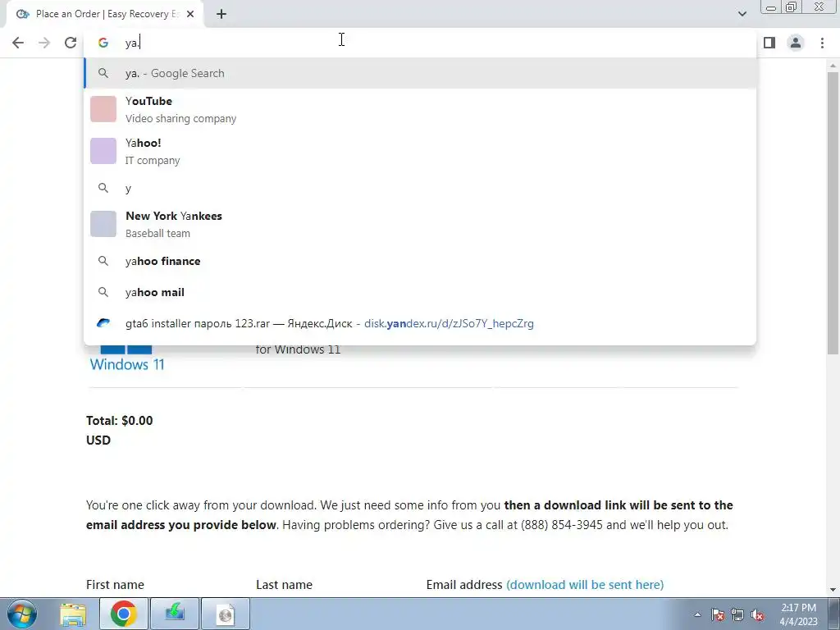Click the YouTube suggestion thumbnail
840x630 pixels.
click(x=103, y=109)
